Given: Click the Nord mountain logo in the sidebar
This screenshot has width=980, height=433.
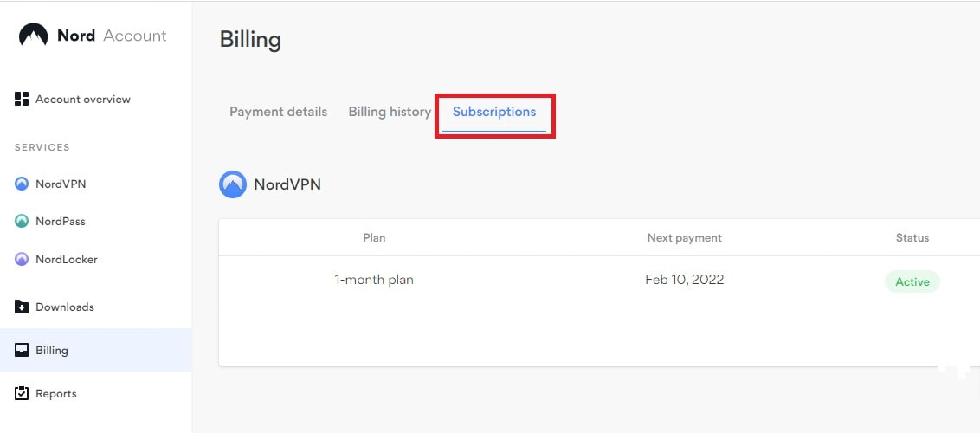Looking at the screenshot, I should click(x=33, y=36).
